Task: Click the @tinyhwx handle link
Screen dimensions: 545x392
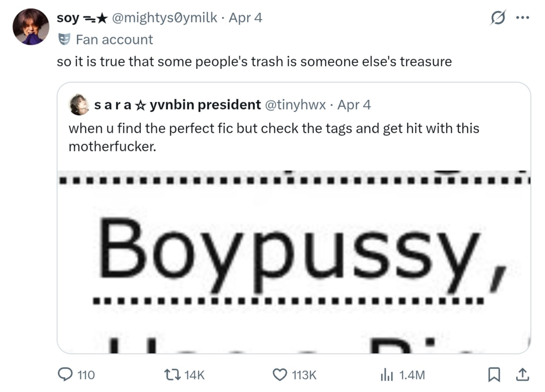Action: pos(295,105)
